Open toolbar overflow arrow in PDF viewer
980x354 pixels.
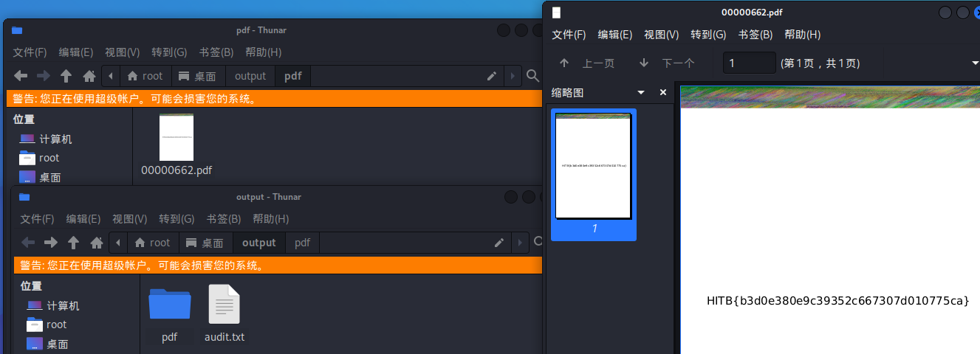coord(975,63)
